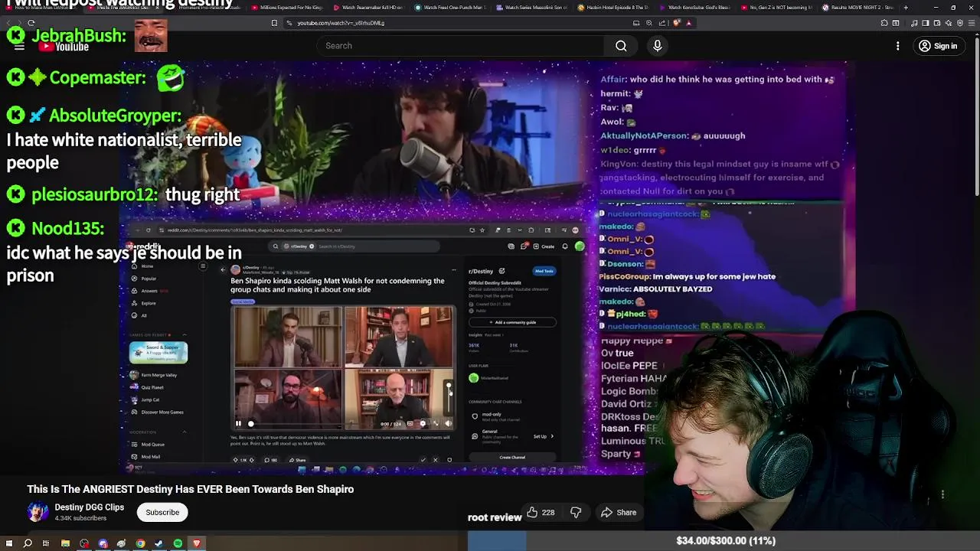Downvote the Ben Shapiro Reddit post

251,460
